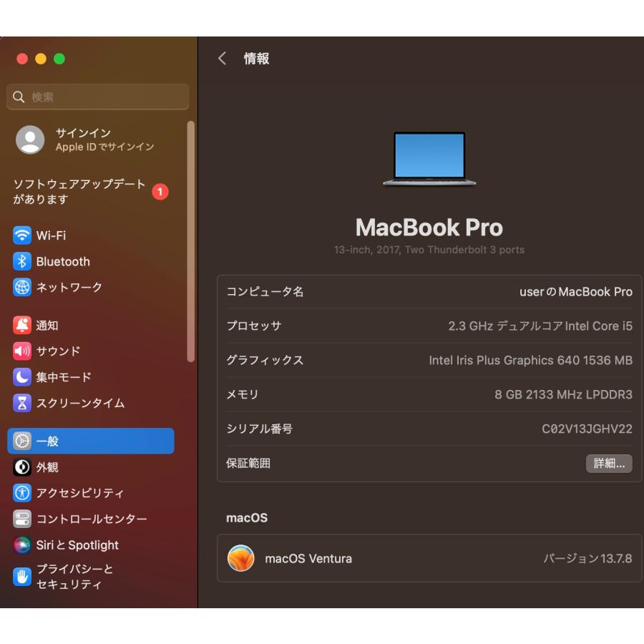This screenshot has height=644, width=644.
Task: Close window with red button
Action: click(22, 59)
